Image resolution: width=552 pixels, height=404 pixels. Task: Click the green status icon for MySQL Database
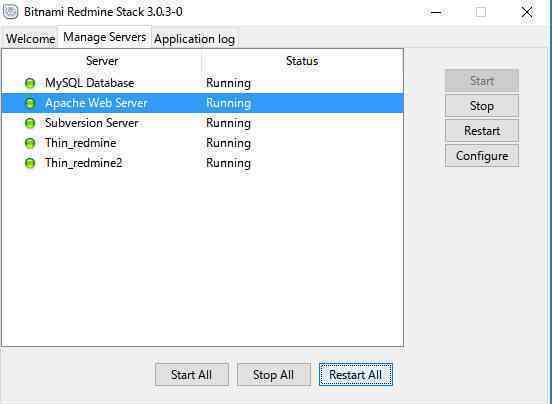(x=30, y=83)
